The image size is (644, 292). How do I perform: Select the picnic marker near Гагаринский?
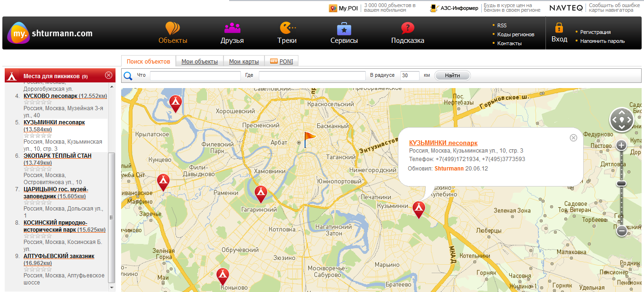261,194
